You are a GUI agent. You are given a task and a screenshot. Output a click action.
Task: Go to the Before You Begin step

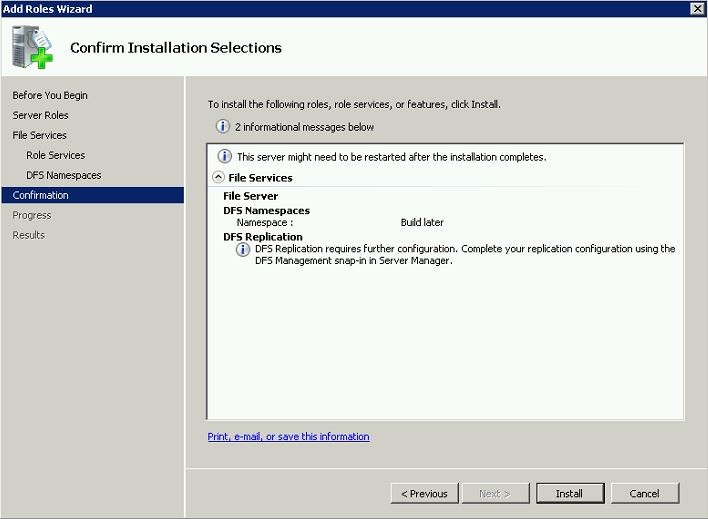(x=50, y=95)
